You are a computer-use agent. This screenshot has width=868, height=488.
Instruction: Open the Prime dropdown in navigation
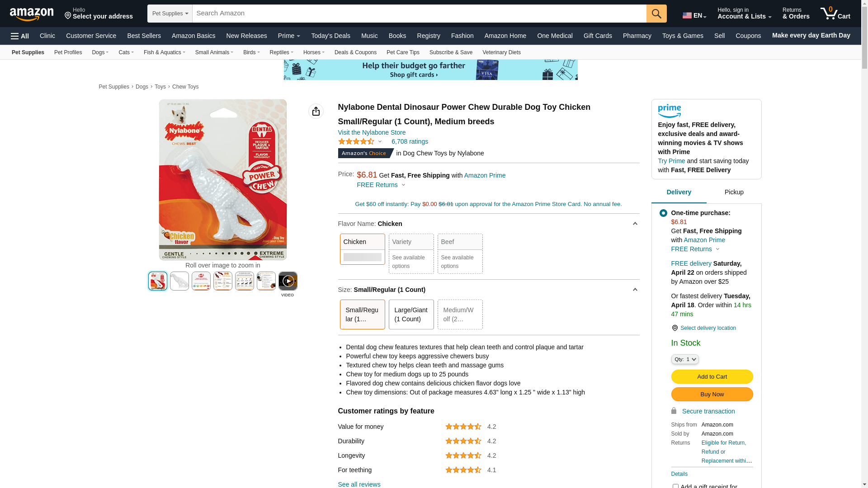[289, 36]
